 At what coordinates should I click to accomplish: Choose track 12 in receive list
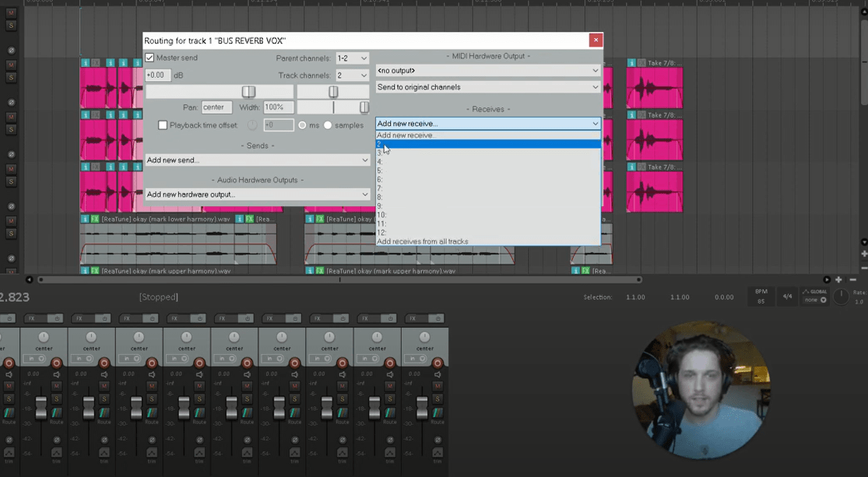487,233
